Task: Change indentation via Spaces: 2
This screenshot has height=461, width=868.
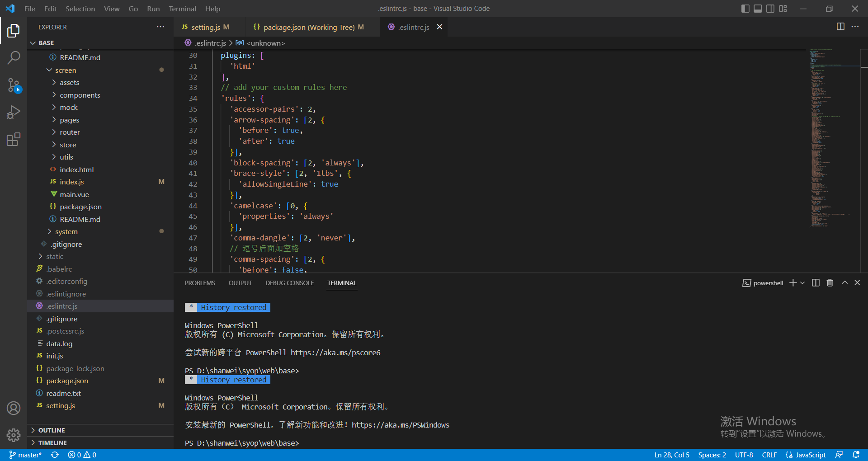Action: (x=712, y=455)
